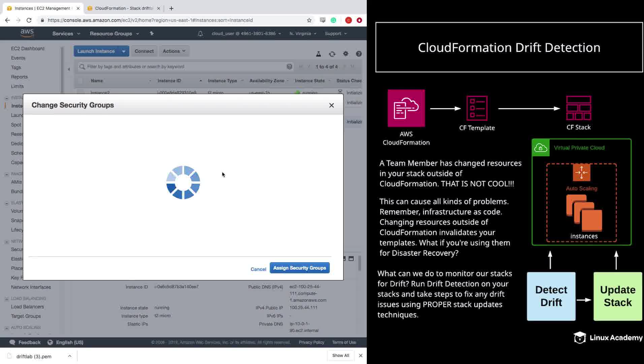This screenshot has height=364, width=644.
Task: Dismiss the downloads bar
Action: [361, 356]
